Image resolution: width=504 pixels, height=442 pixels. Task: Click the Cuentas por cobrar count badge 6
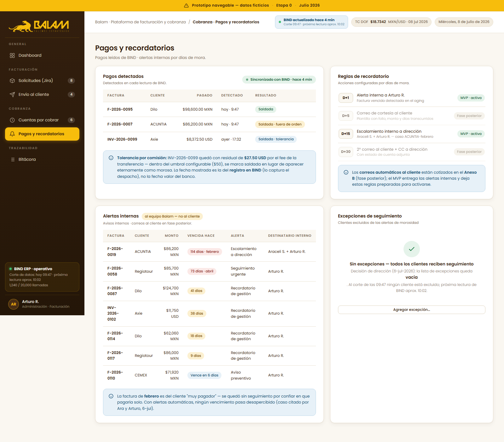click(x=72, y=120)
